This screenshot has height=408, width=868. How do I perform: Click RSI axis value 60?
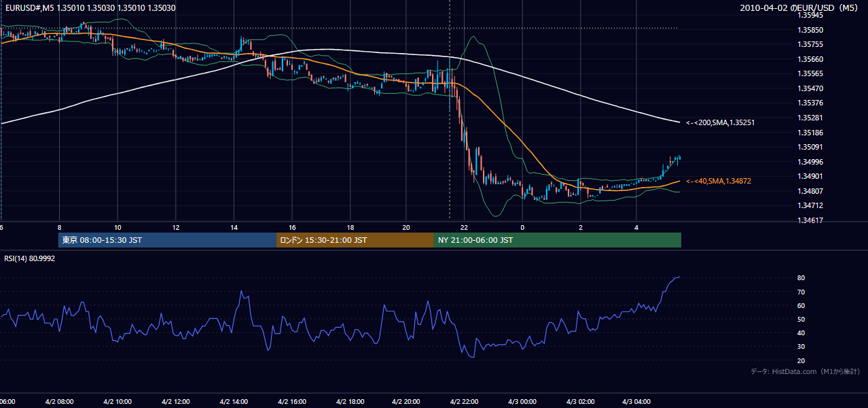[x=801, y=305]
